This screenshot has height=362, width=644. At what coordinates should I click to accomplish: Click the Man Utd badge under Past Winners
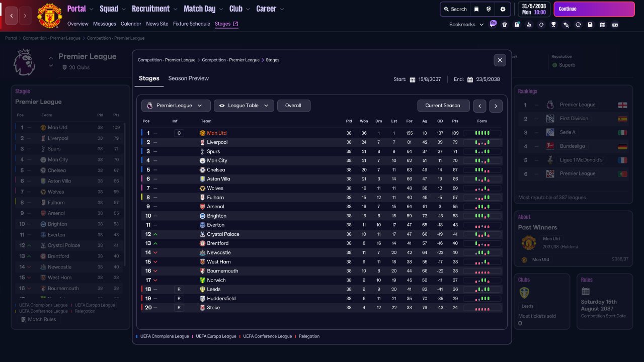coord(528,243)
